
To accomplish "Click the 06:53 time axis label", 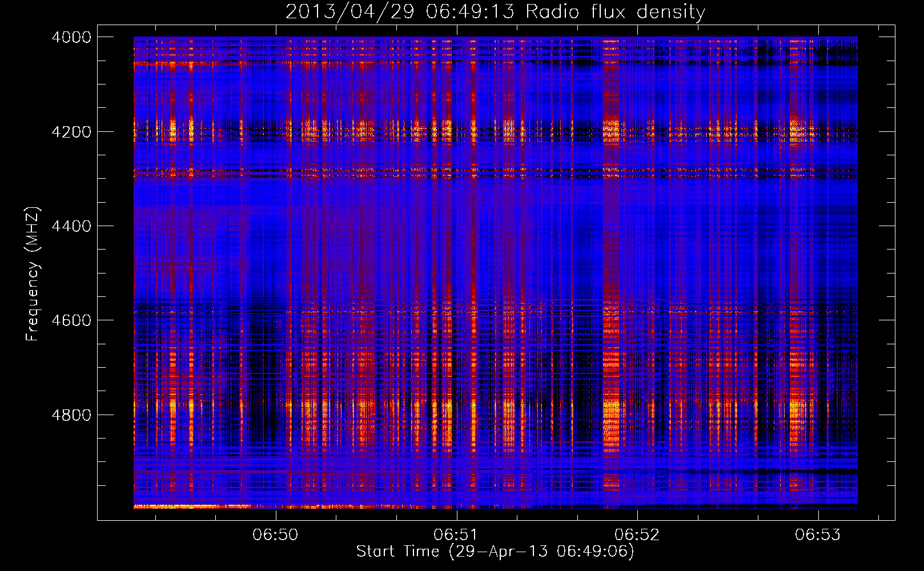I will 818,534.
